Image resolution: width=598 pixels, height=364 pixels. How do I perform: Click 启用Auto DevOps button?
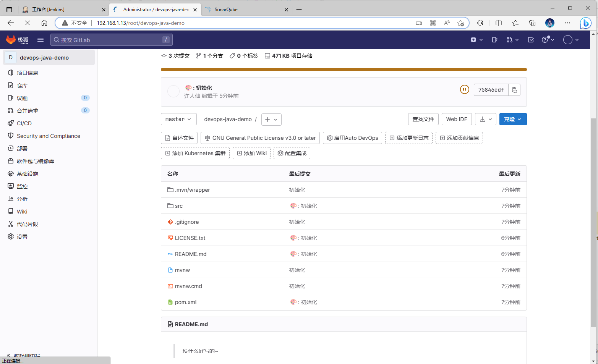point(352,138)
